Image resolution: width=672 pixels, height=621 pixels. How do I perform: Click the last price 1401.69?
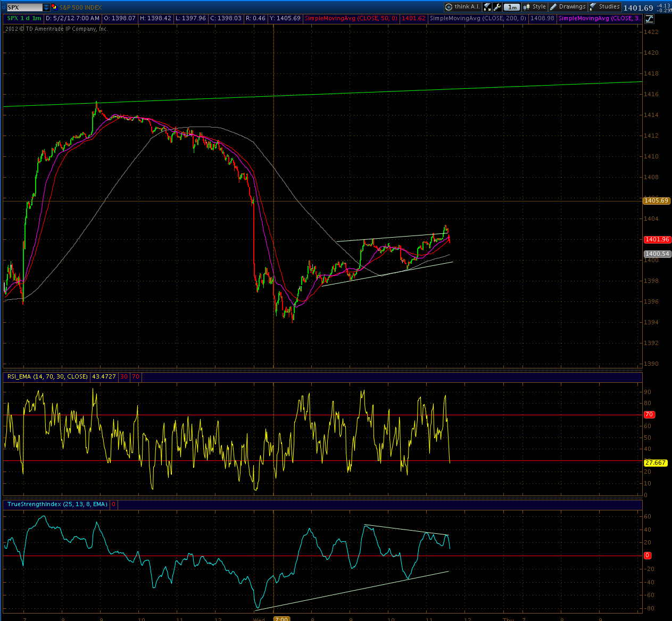[x=638, y=7]
